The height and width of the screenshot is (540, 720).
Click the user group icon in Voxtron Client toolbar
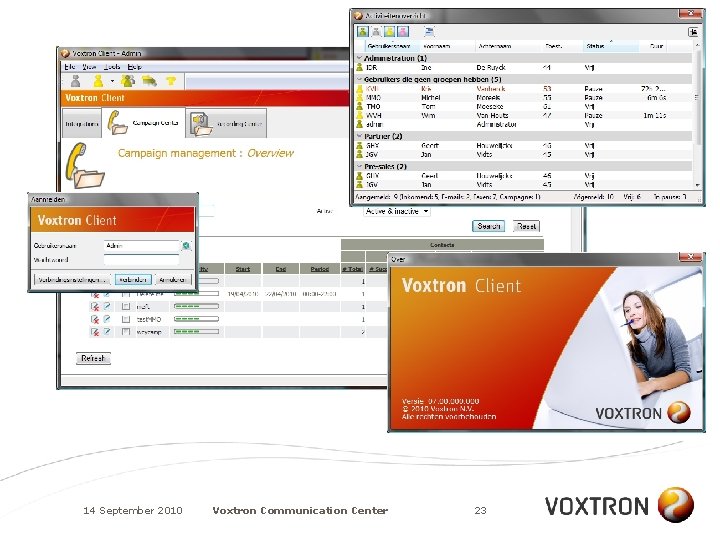pyautogui.click(x=128, y=81)
